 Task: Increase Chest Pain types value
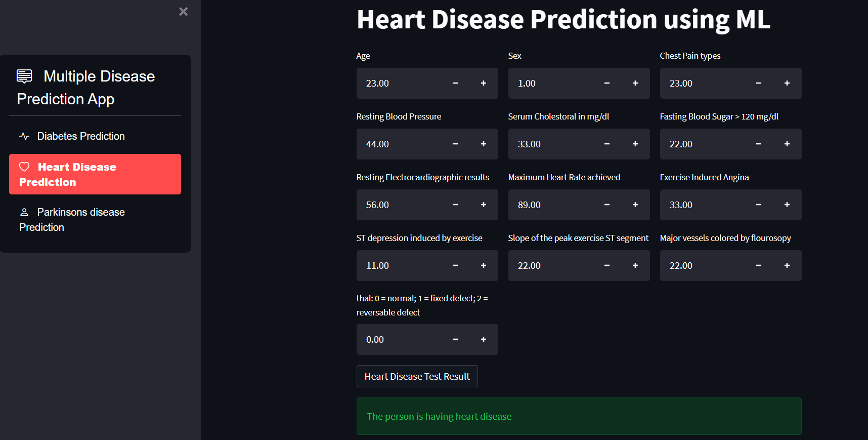click(x=787, y=83)
